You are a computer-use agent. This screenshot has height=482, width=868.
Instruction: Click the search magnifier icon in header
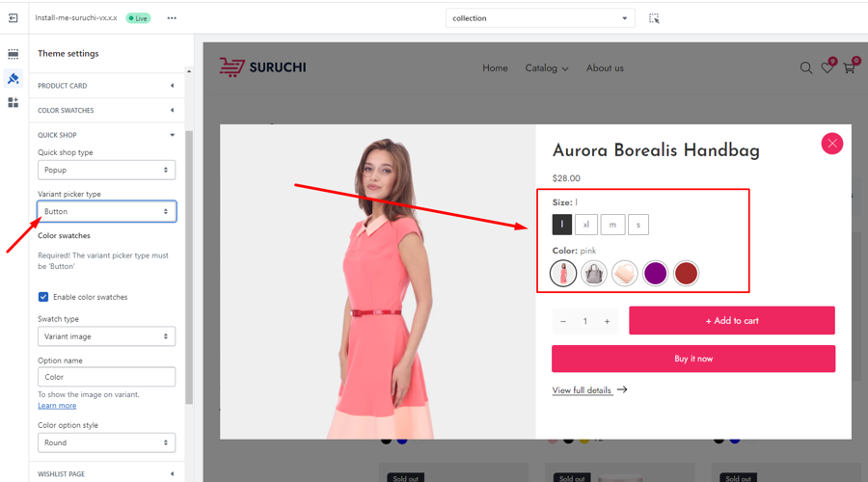[x=806, y=68]
